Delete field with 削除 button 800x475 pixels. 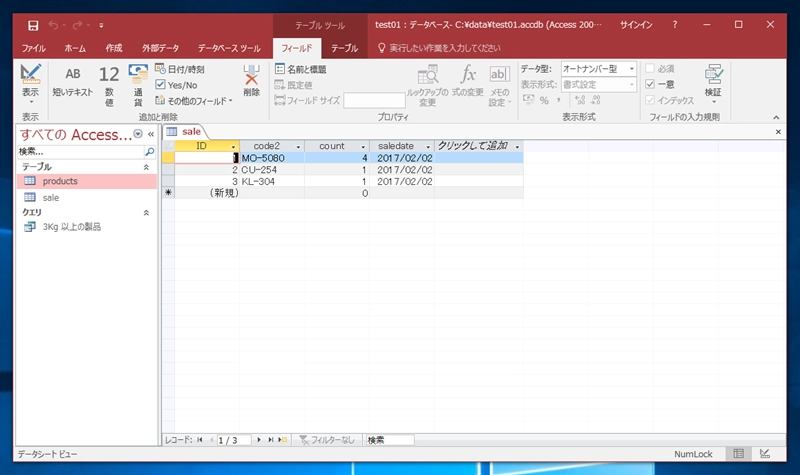(251, 81)
